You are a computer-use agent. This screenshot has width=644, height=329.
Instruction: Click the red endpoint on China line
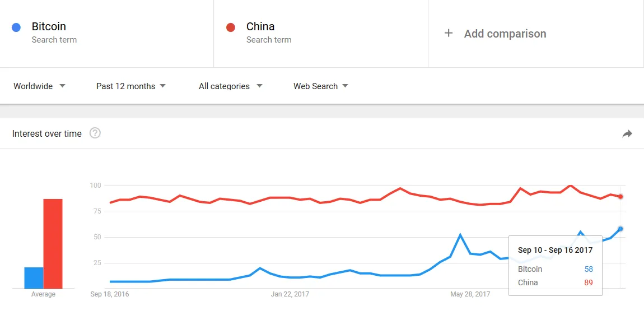pyautogui.click(x=620, y=196)
